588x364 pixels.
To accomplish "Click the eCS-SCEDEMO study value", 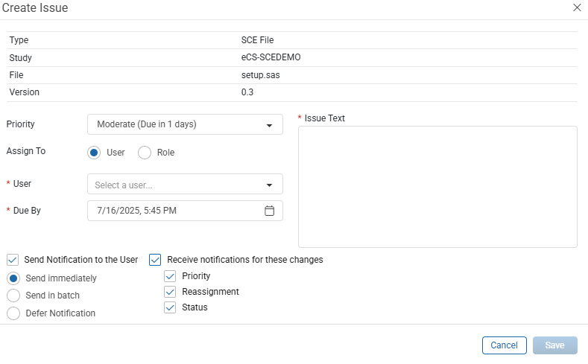I will 271,57.
